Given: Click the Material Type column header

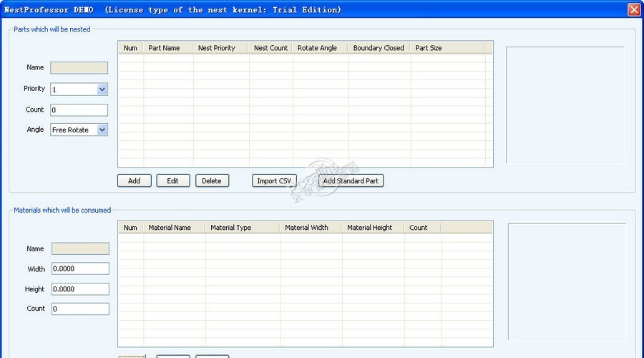Looking at the screenshot, I should coord(243,228).
